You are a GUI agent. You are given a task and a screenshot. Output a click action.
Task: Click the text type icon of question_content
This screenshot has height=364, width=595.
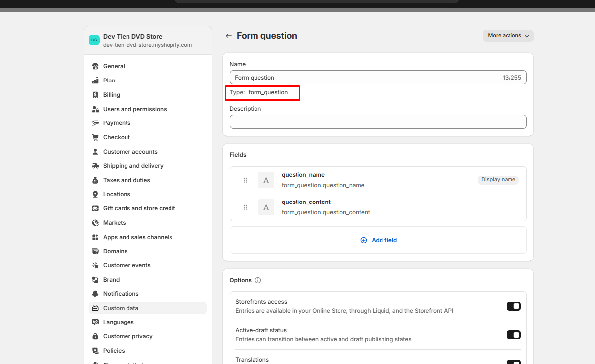tap(266, 207)
